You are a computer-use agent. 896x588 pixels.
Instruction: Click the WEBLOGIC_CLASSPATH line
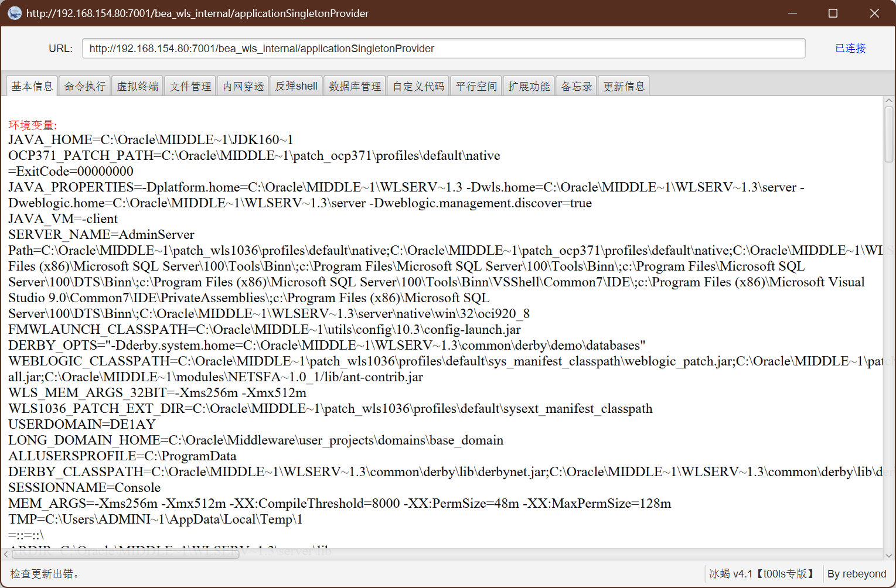[x=445, y=369]
